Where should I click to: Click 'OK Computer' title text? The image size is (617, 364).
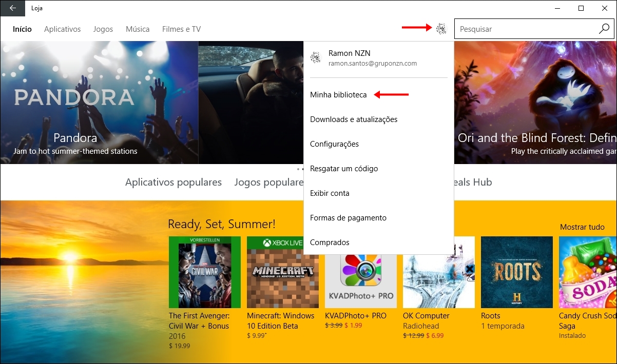(x=426, y=316)
